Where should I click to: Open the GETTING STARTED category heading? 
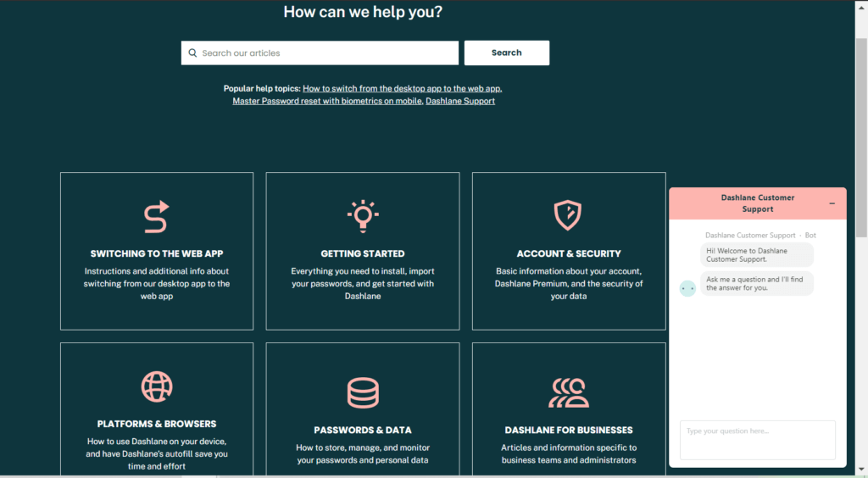[x=363, y=253]
